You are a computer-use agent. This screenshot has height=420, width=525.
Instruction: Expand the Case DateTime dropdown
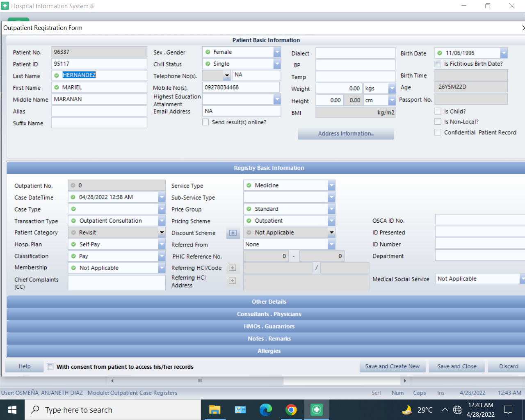click(x=162, y=197)
